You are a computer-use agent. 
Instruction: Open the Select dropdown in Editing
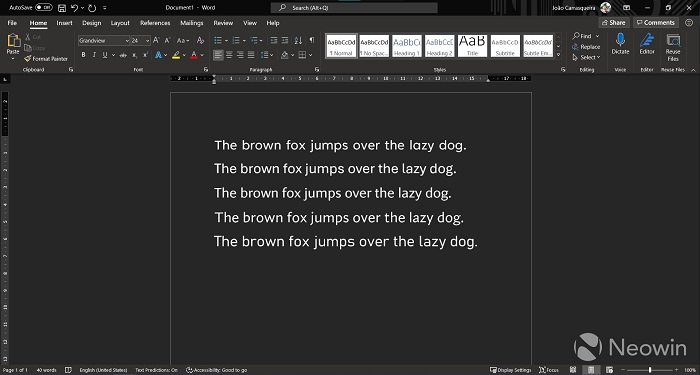click(586, 58)
